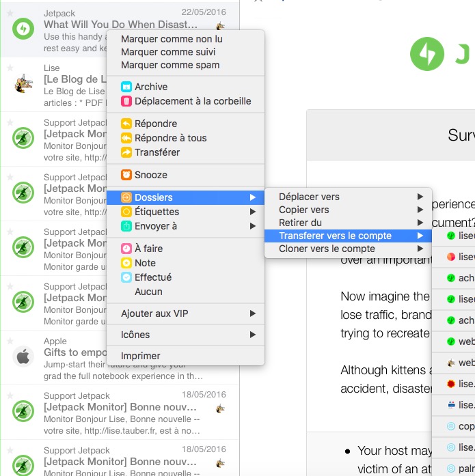Image resolution: width=475 pixels, height=476 pixels.
Task: Click the Archive icon in context menu
Action: pos(126,87)
